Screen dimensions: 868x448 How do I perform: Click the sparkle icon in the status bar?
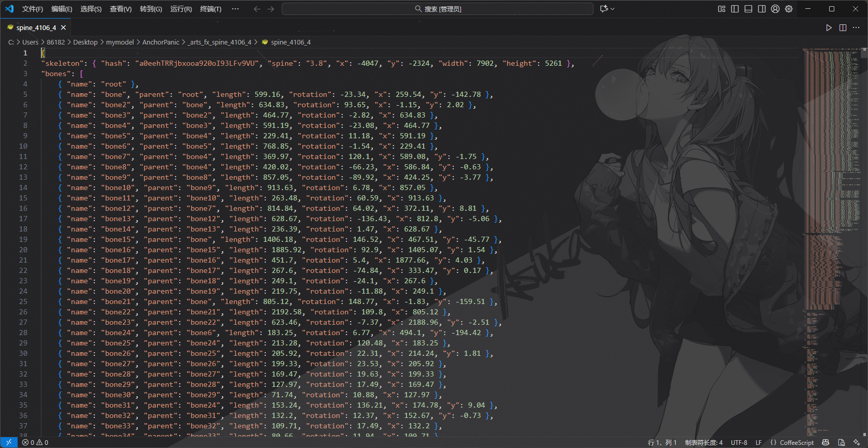857,442
